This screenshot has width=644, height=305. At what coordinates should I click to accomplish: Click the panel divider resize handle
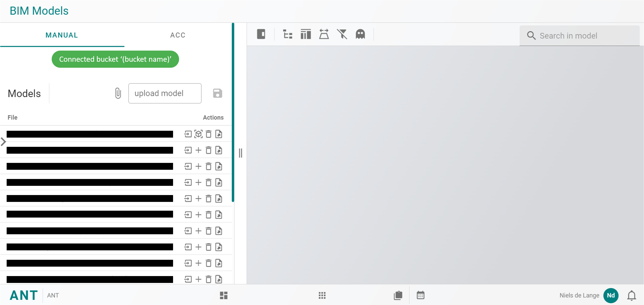pos(240,153)
